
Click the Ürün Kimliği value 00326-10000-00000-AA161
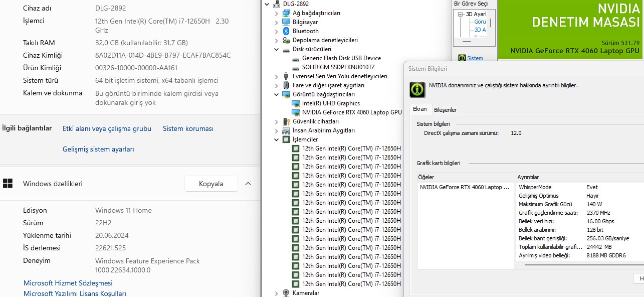coord(136,68)
